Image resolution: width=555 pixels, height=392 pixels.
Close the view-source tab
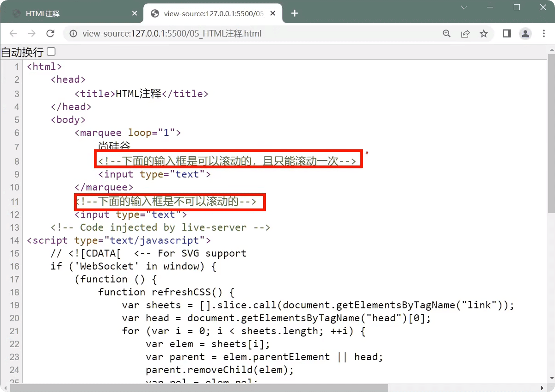click(x=274, y=13)
